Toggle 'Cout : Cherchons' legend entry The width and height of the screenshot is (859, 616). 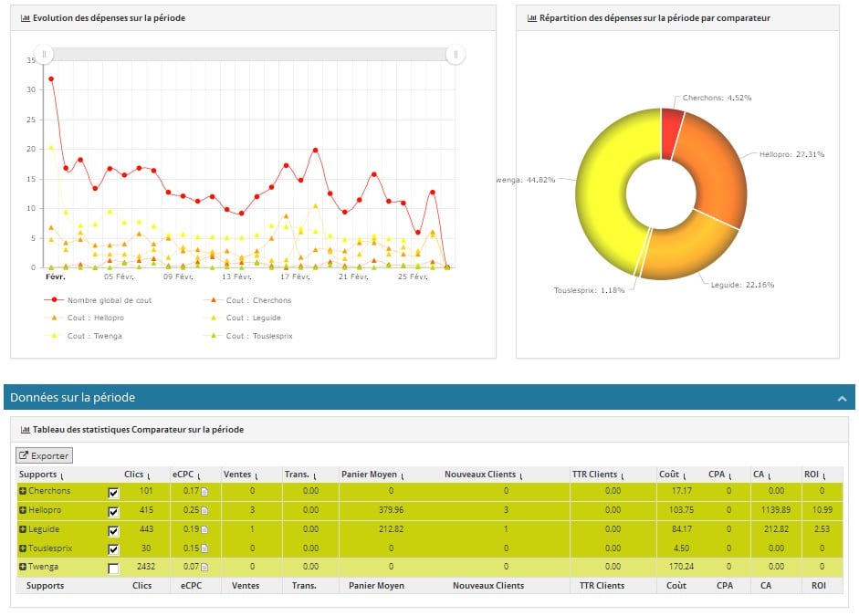click(247, 300)
